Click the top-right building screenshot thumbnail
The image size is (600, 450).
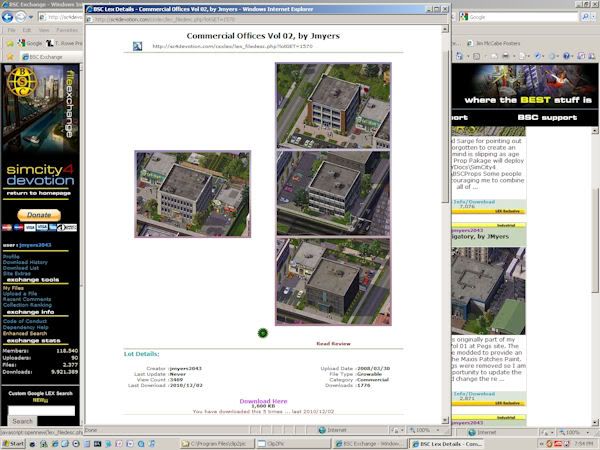coord(333,106)
